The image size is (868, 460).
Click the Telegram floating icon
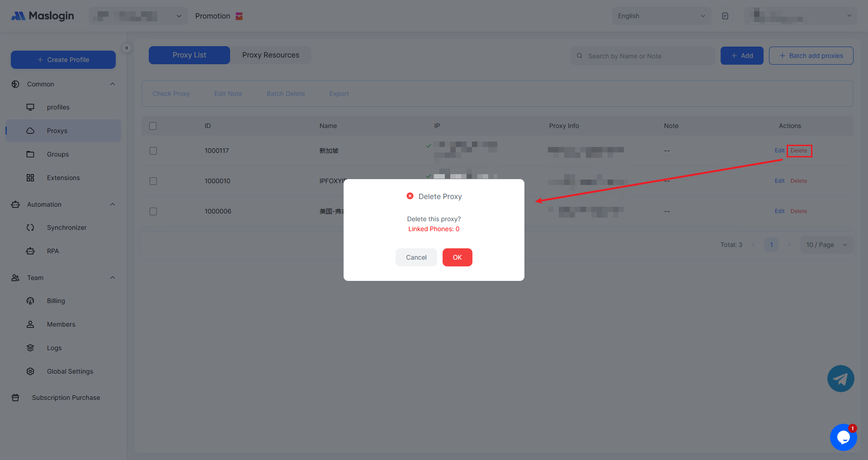pyautogui.click(x=840, y=379)
